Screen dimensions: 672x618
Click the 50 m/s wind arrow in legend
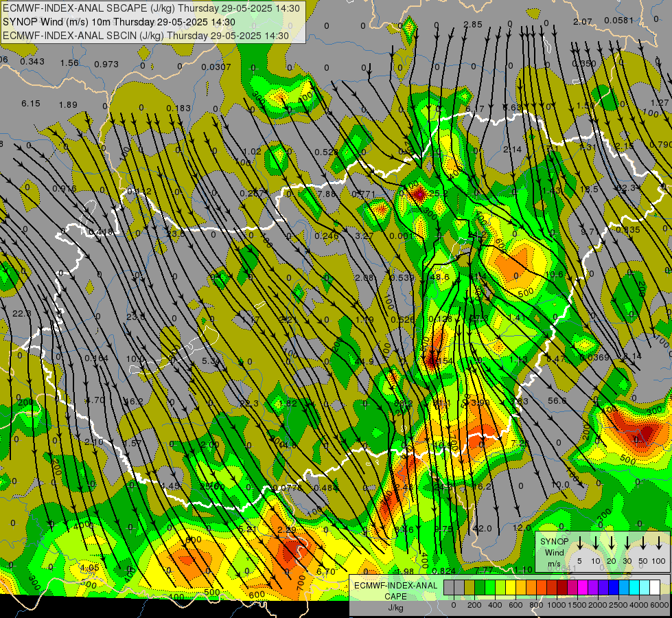[x=643, y=543]
